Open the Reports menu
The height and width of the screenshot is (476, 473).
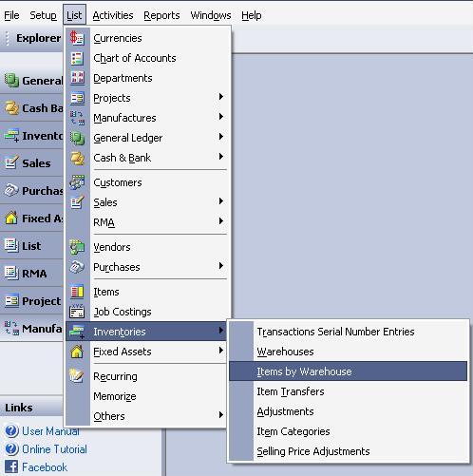click(161, 15)
